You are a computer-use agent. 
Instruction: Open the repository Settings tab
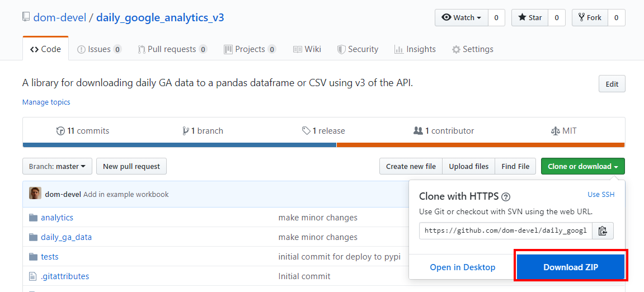[472, 49]
